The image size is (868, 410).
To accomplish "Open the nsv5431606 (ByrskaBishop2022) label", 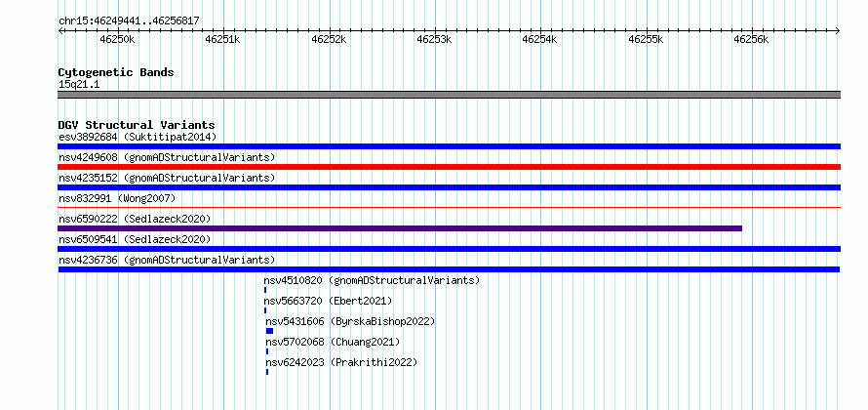I will (350, 321).
